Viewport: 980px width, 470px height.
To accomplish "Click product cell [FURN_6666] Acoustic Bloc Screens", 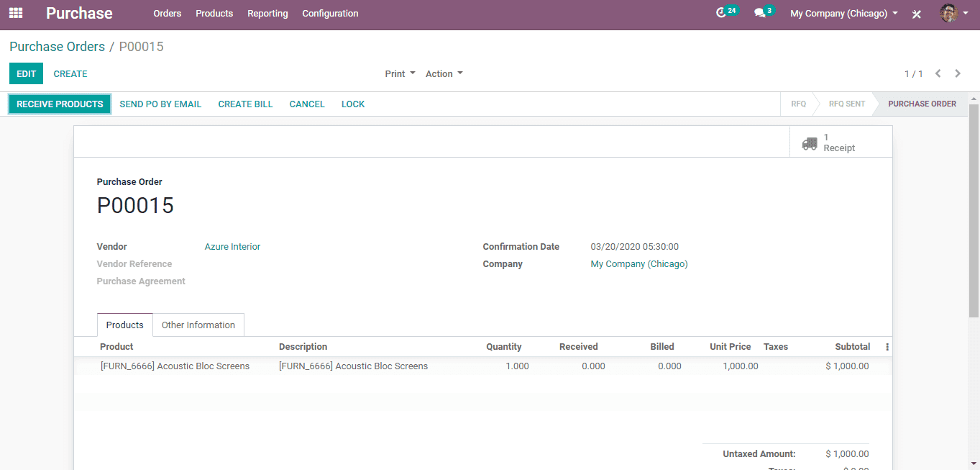I will (x=175, y=366).
